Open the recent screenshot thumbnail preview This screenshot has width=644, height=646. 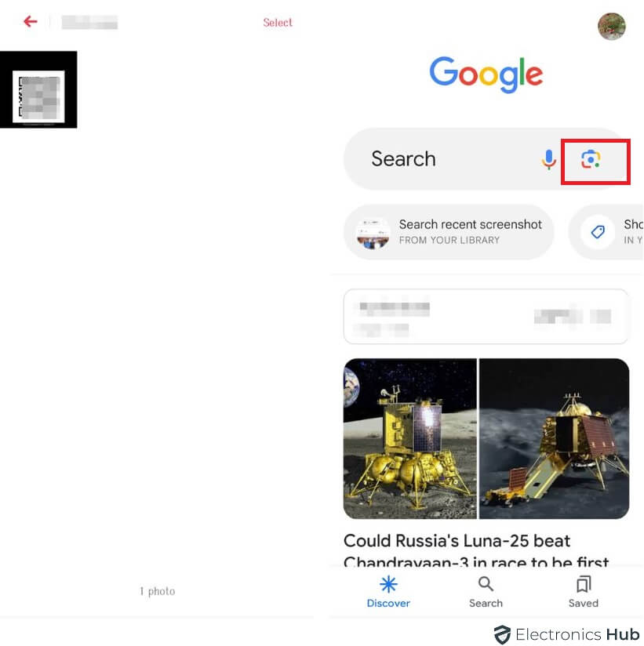point(373,233)
